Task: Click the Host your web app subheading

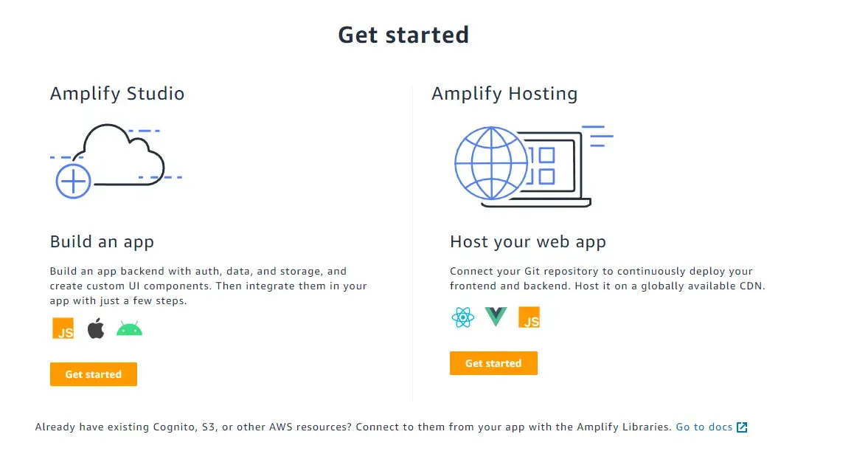Action: [528, 241]
